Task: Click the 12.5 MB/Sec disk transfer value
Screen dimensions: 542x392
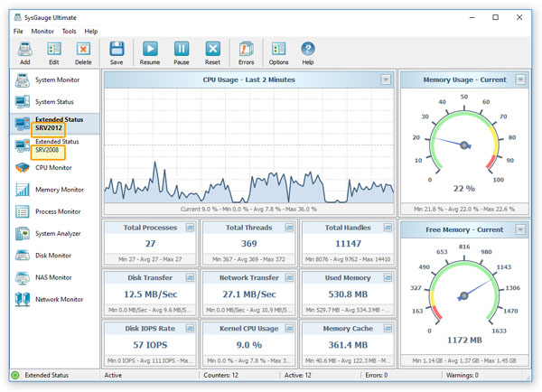Action: pyautogui.click(x=150, y=294)
